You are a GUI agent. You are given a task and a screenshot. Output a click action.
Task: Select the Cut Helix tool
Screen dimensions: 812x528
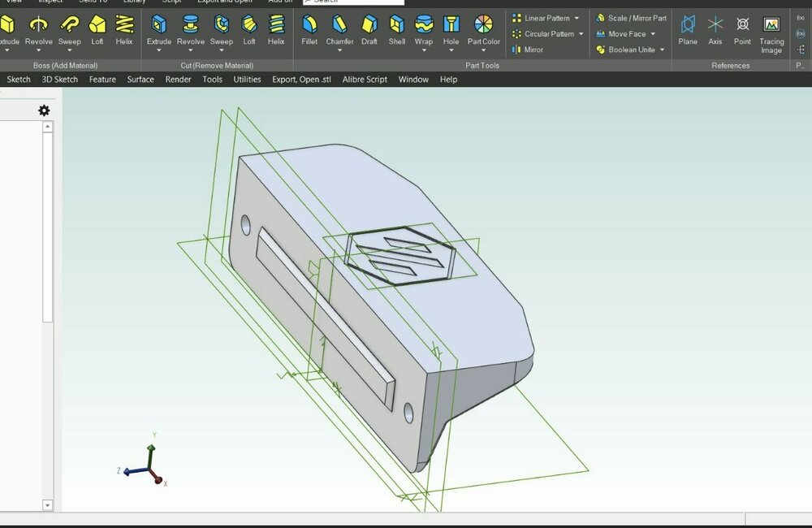276,30
